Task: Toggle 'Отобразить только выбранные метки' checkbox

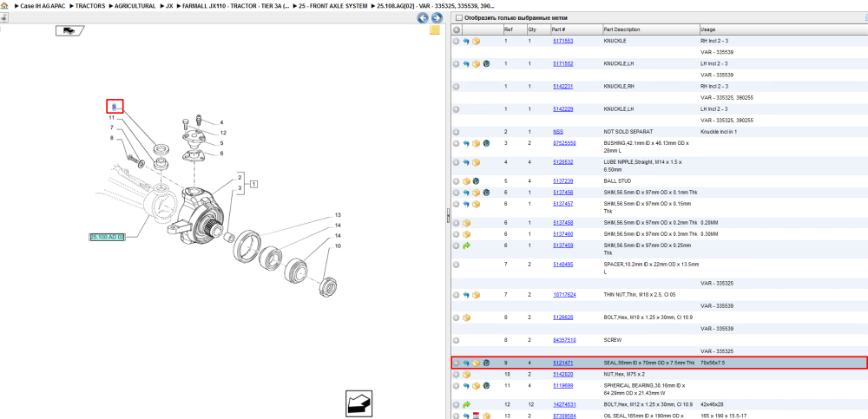Action: [457, 17]
